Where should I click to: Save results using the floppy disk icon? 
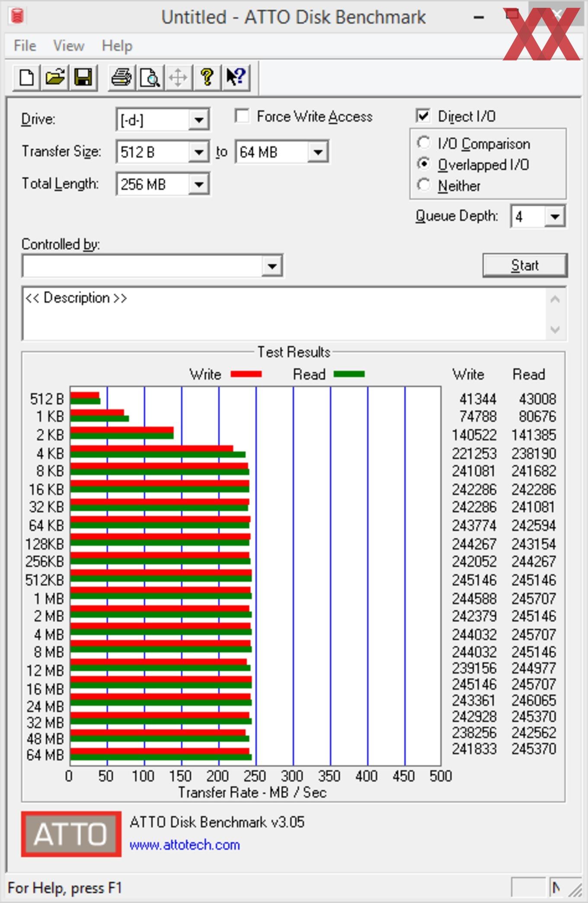83,78
